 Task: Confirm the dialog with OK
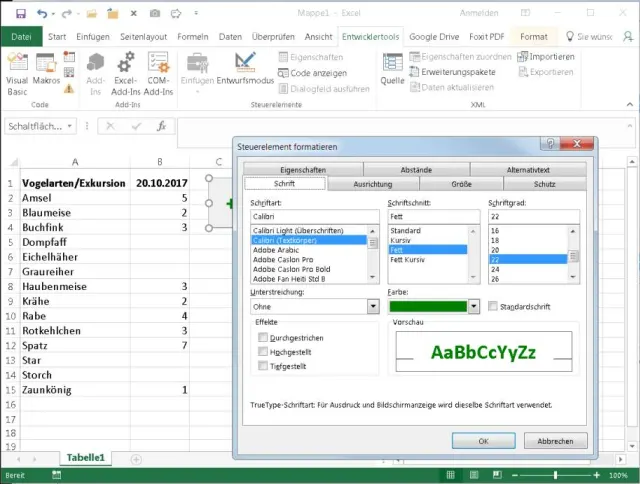483,440
